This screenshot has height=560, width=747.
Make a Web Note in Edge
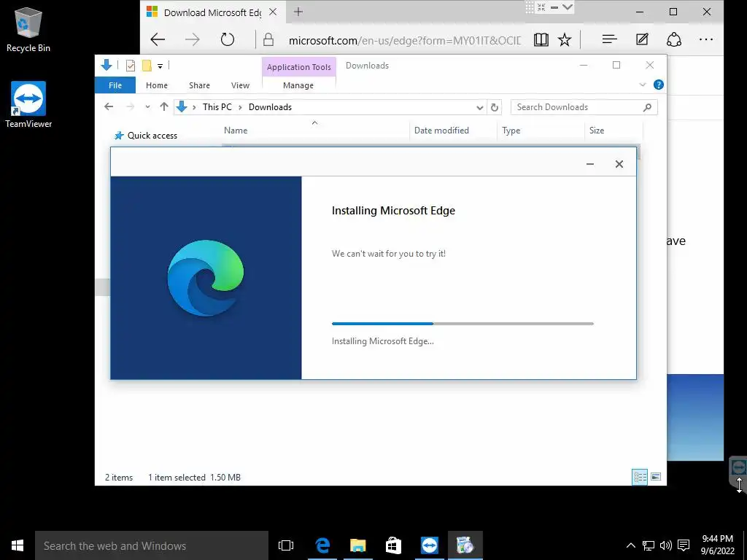coord(642,39)
